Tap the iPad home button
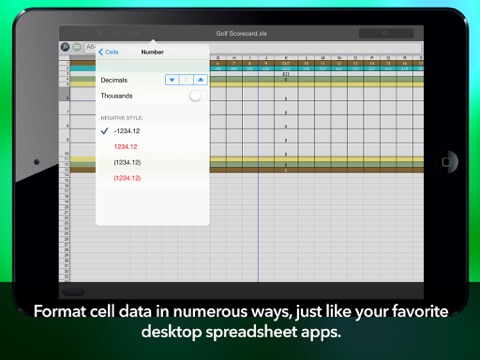This screenshot has width=480, height=360. pyautogui.click(x=447, y=162)
